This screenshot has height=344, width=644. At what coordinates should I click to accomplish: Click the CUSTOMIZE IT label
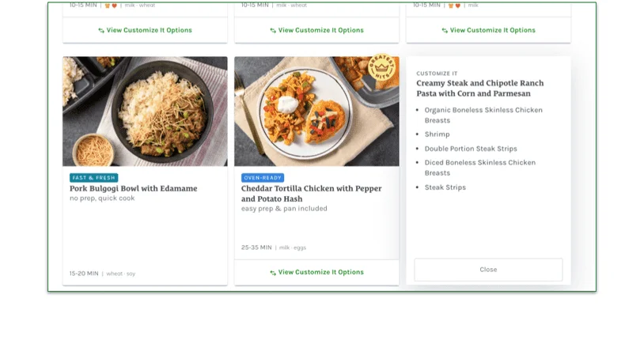pyautogui.click(x=437, y=74)
